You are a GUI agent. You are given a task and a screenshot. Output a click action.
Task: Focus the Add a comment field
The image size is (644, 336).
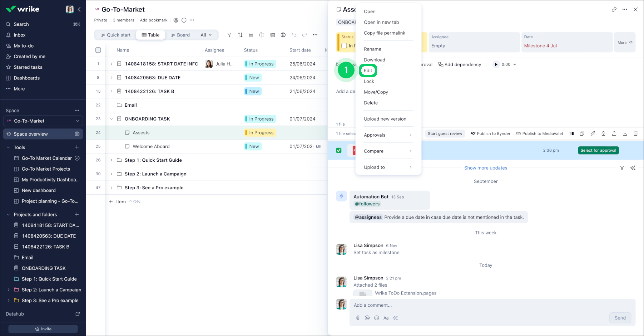click(x=492, y=305)
